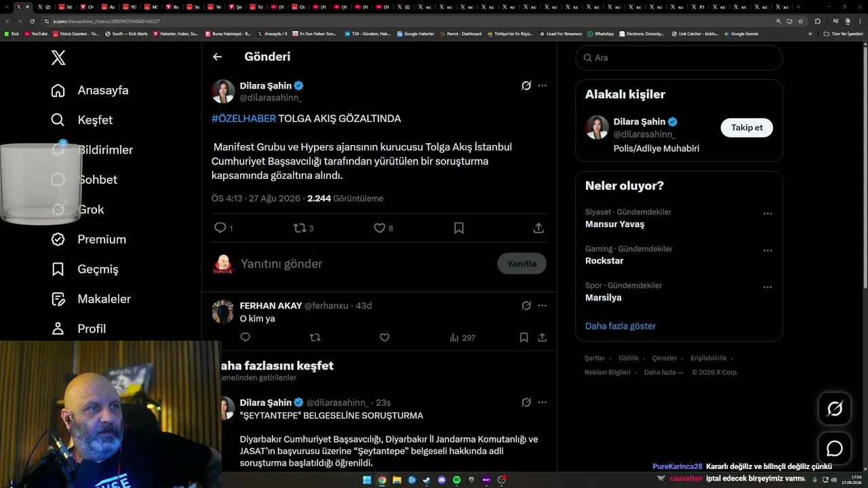Open the floating messages chat button
This screenshot has height=488, width=868.
pos(834,449)
